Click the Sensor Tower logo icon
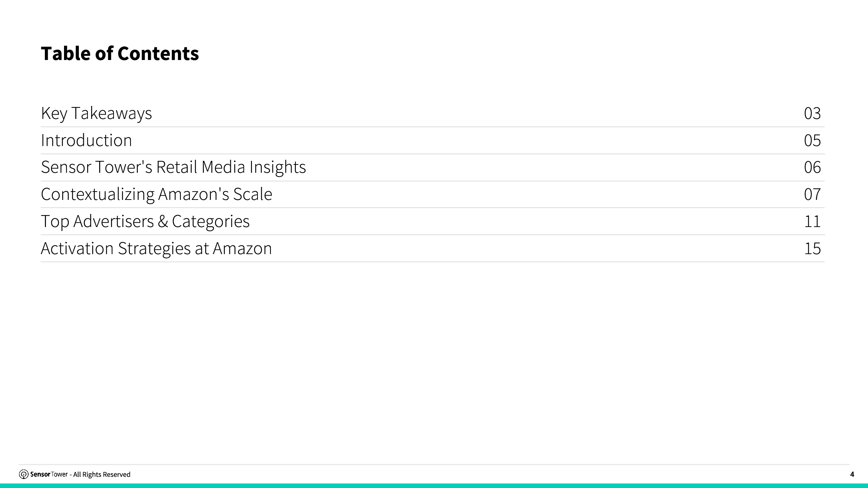This screenshot has width=868, height=488. [x=24, y=474]
